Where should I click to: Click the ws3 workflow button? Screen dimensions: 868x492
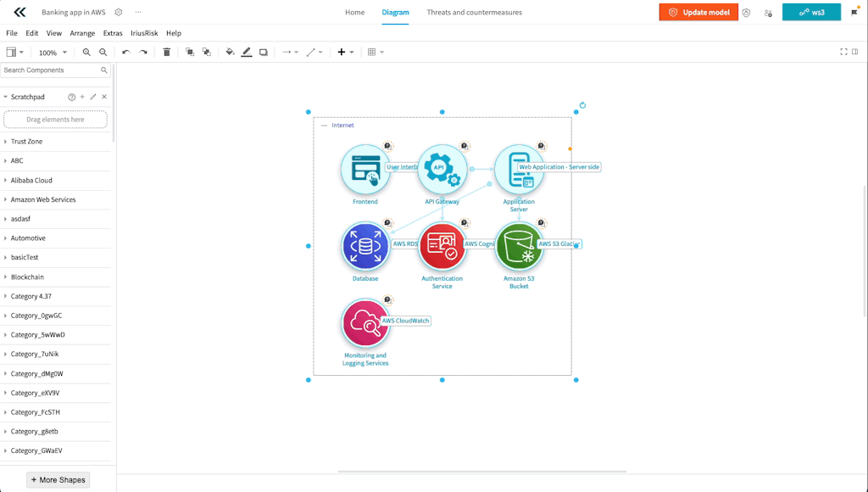[x=811, y=12]
